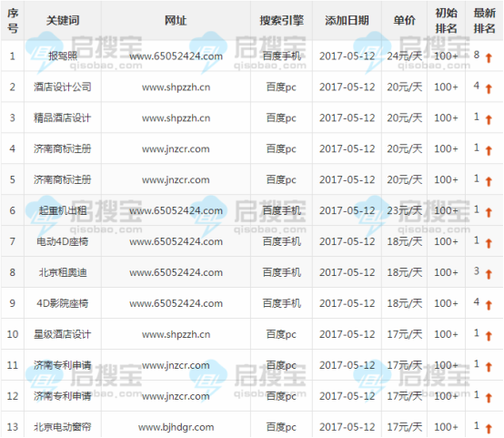The image size is (504, 438).
Task: Click the keyword 报驾照 in row 1
Action: (63, 56)
